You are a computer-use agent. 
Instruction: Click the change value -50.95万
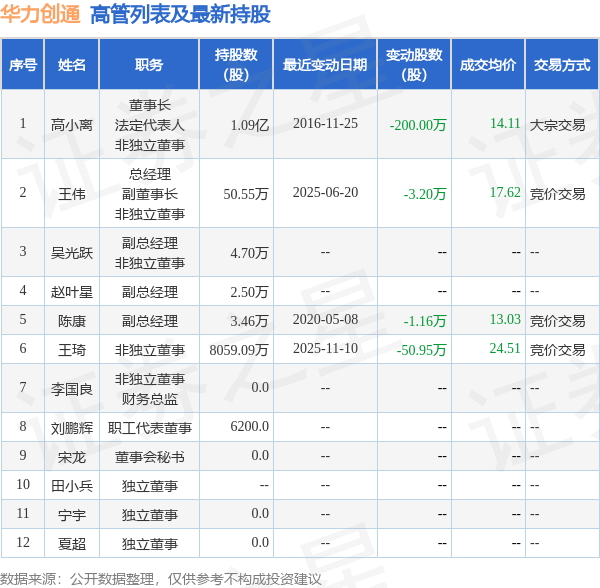pyautogui.click(x=421, y=350)
